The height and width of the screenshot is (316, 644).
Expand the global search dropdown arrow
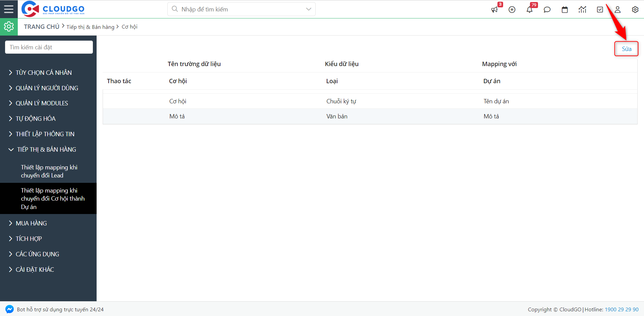pos(309,9)
